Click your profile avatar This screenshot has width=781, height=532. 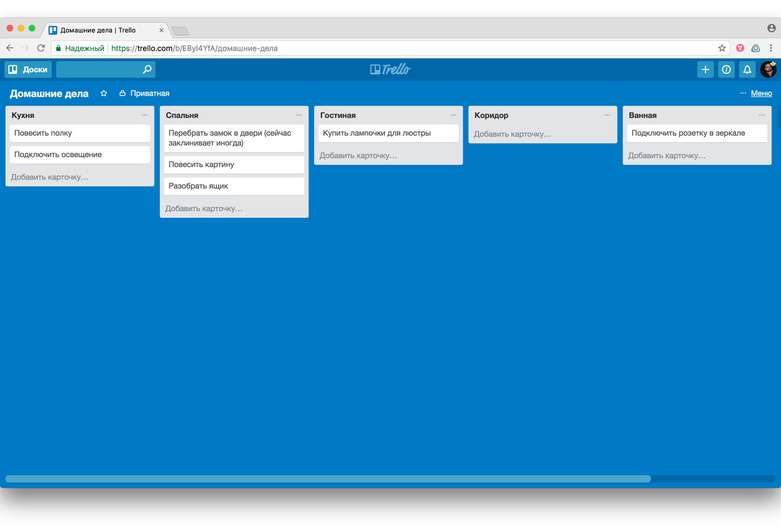click(x=769, y=69)
